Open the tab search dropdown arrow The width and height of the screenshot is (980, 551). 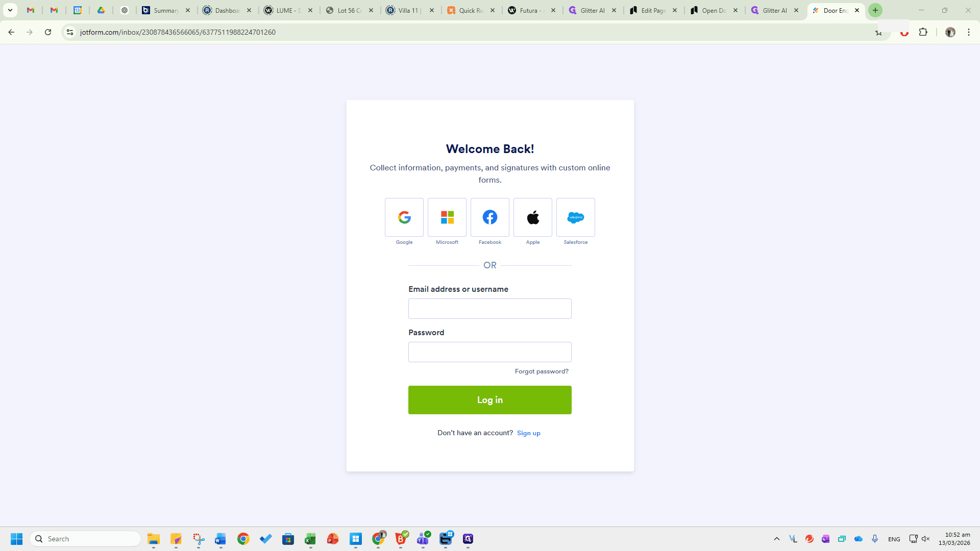10,10
